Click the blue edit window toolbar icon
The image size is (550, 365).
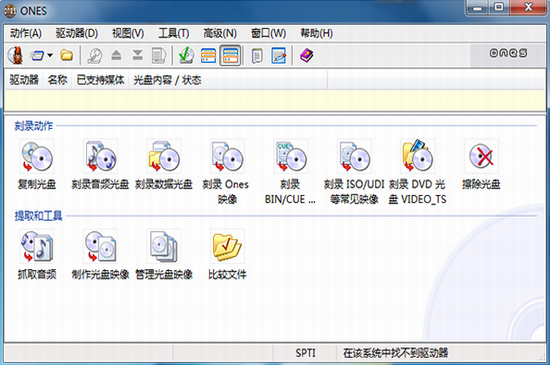point(279,55)
